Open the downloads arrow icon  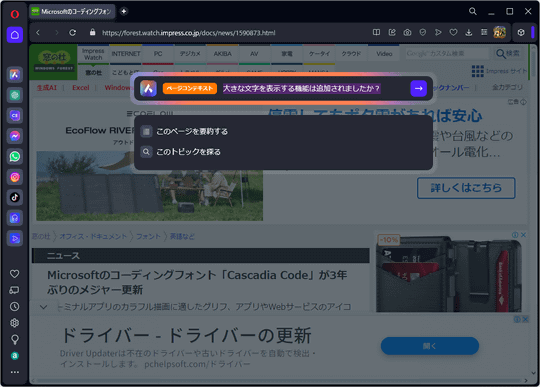coord(468,32)
